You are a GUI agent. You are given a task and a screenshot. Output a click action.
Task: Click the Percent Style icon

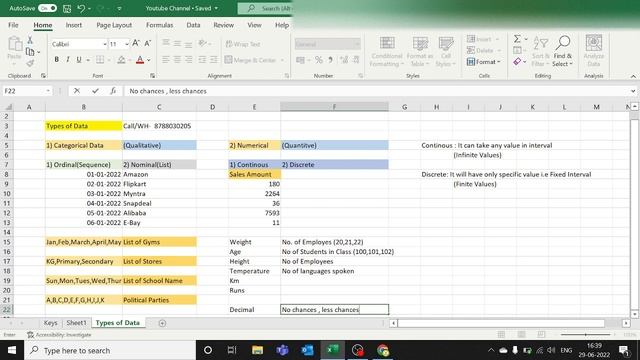(319, 60)
